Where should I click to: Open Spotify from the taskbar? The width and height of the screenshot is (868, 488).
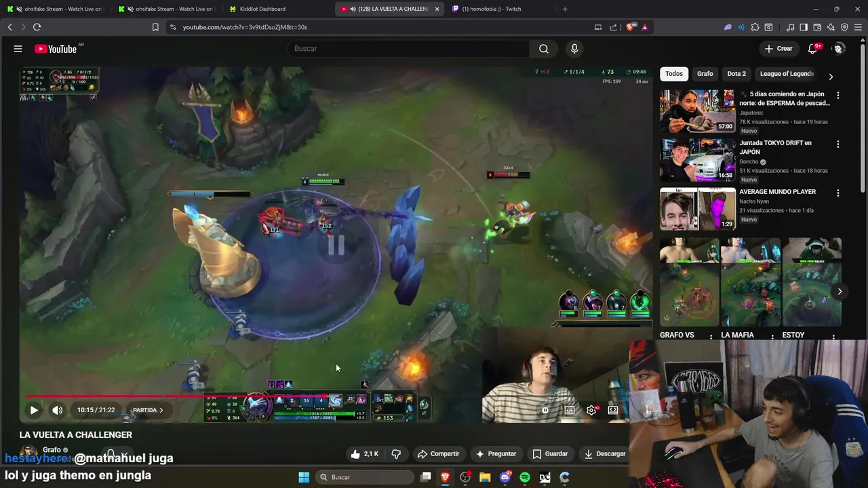coord(525,477)
